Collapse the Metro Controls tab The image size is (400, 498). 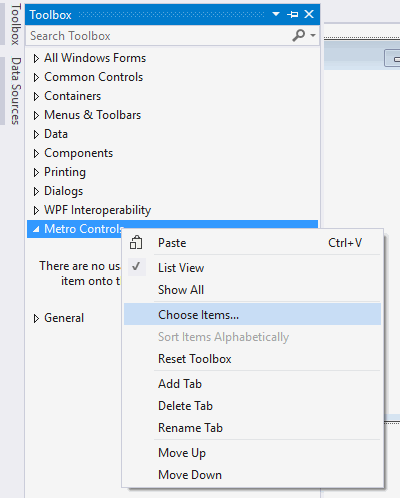36,229
